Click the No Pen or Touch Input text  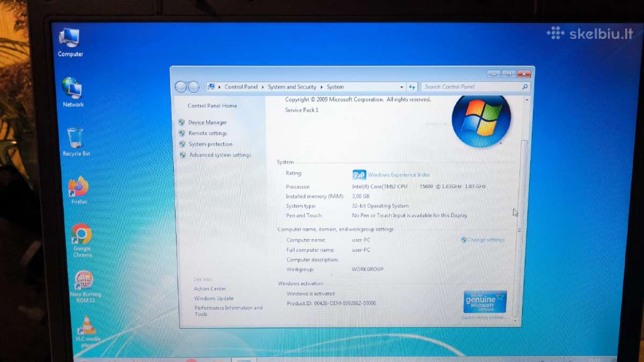tap(409, 216)
